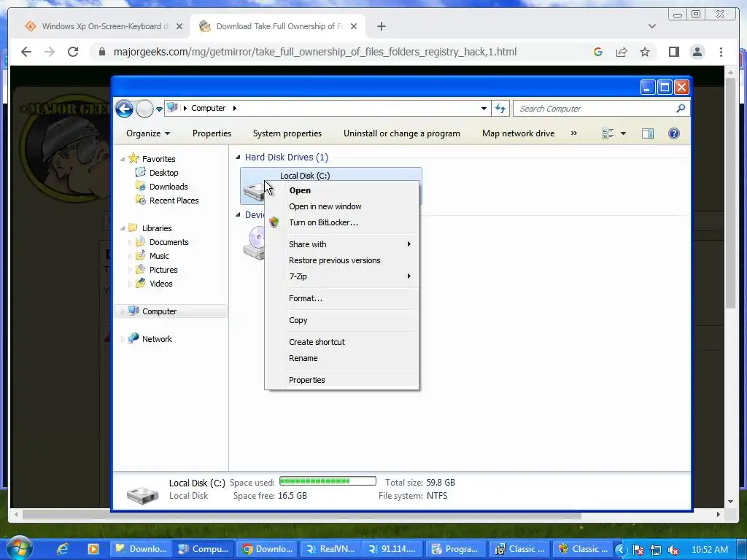
Task: Click the refresh icon beside address bar
Action: (x=500, y=109)
